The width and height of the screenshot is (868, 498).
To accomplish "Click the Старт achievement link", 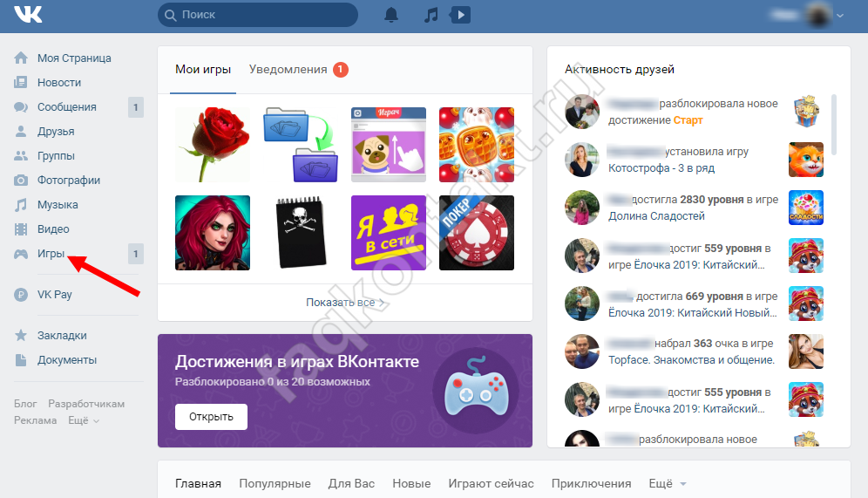I will click(688, 120).
